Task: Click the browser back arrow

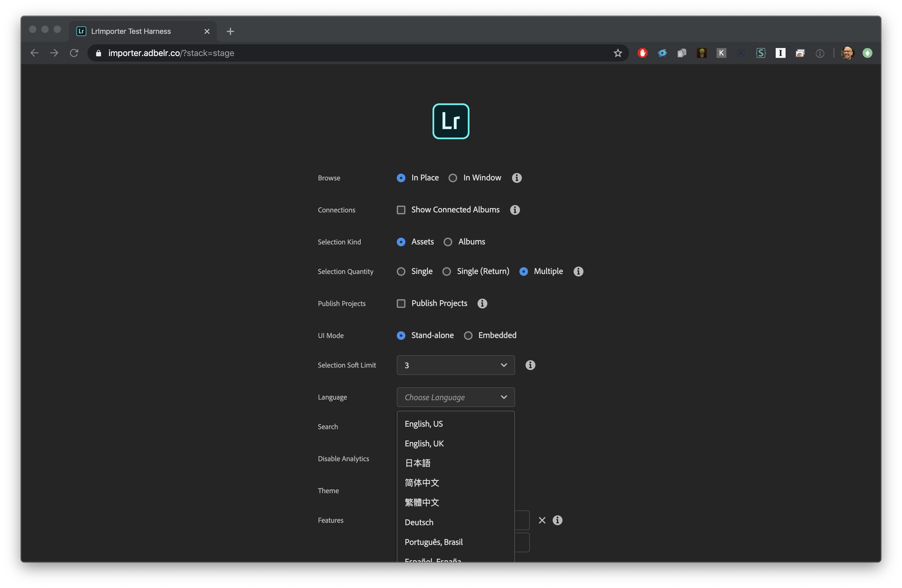Action: coord(35,53)
